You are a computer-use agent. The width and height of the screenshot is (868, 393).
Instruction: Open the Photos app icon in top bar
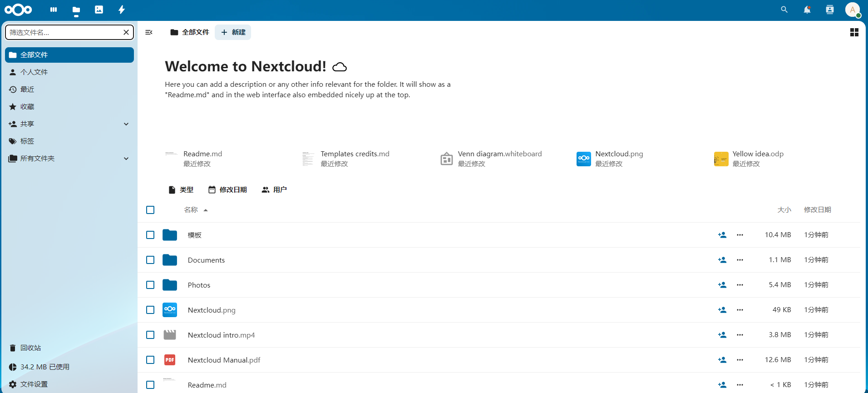99,10
